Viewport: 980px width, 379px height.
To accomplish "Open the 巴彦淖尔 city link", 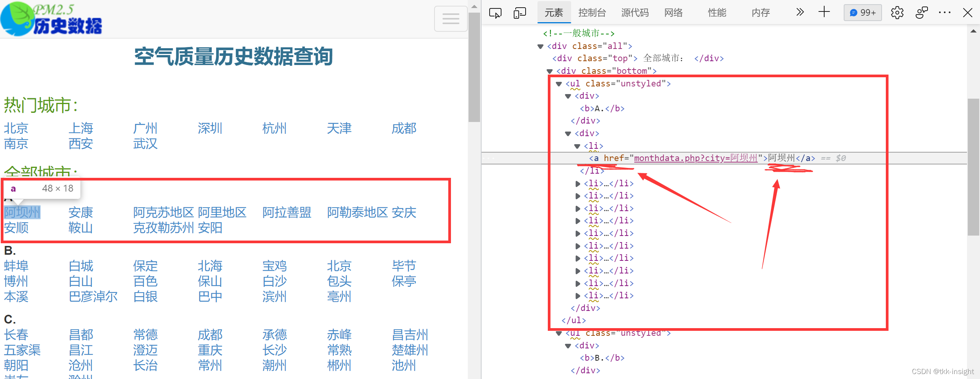I will coord(93,296).
